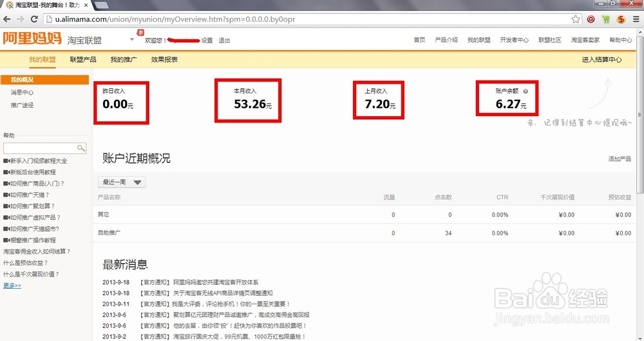
Task: Open the shopping cart extension icon
Action: 606,19
